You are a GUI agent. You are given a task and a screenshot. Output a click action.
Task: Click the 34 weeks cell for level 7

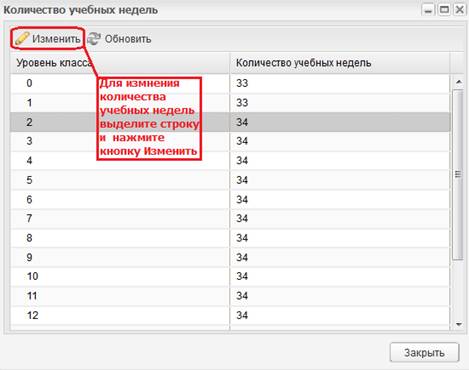click(x=340, y=219)
